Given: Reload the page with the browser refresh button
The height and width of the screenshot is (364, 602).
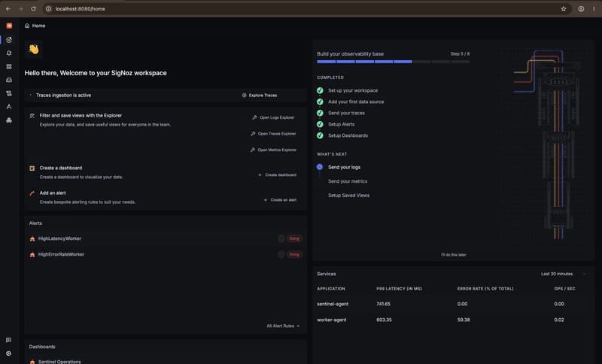Looking at the screenshot, I should [x=33, y=8].
